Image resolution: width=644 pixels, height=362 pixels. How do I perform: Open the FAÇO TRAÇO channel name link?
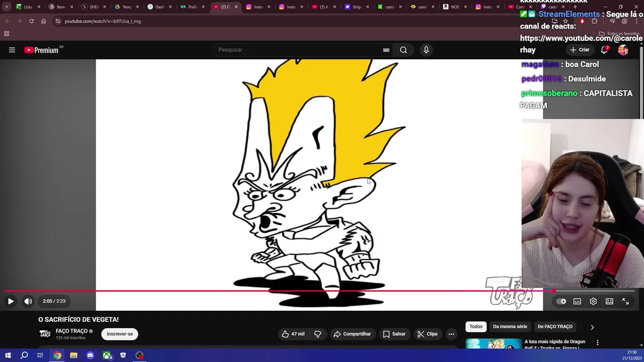coord(71,331)
